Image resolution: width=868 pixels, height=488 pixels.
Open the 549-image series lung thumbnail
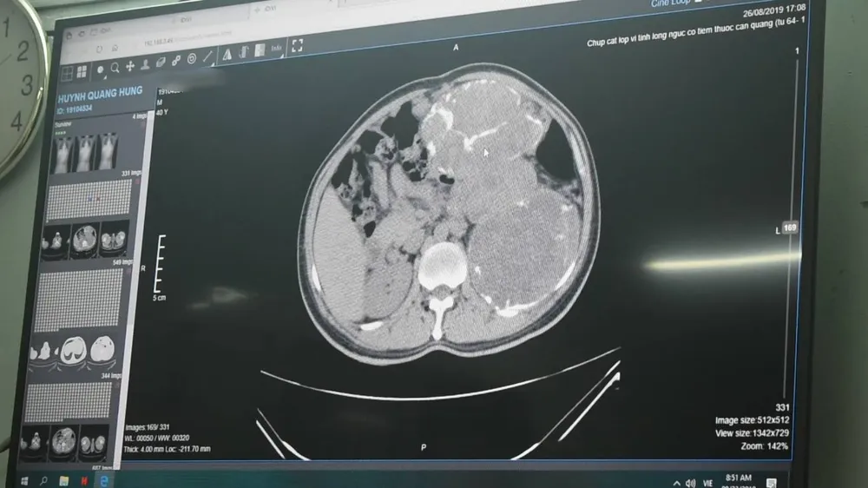[x=76, y=349]
